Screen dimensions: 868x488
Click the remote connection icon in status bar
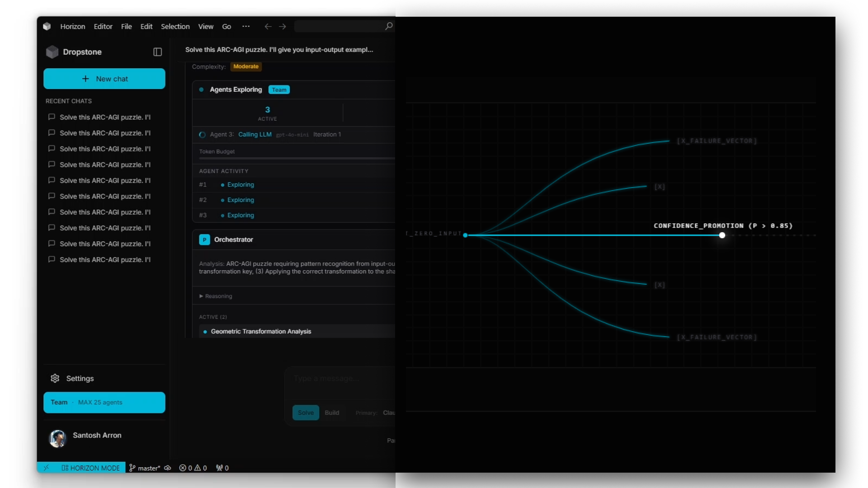point(47,468)
